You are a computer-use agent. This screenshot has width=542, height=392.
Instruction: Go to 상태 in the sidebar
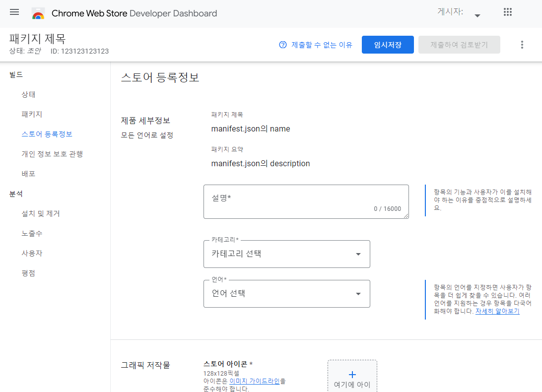(x=28, y=94)
